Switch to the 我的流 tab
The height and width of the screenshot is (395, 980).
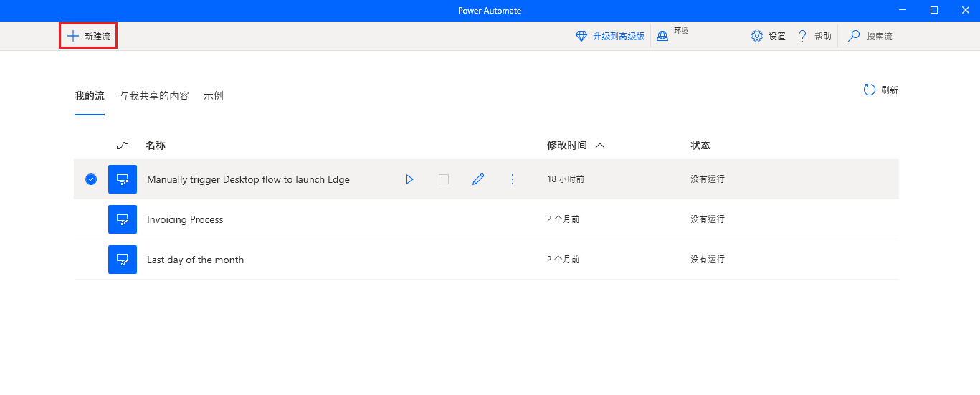[90, 95]
